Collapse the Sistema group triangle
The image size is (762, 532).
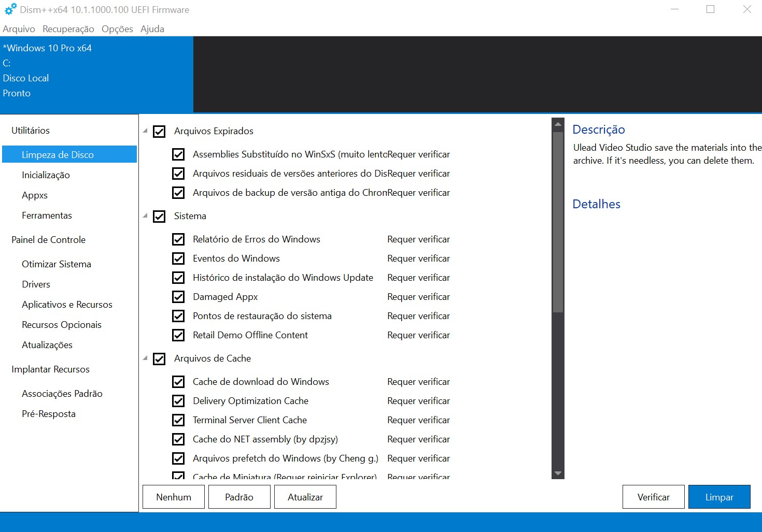pos(146,215)
